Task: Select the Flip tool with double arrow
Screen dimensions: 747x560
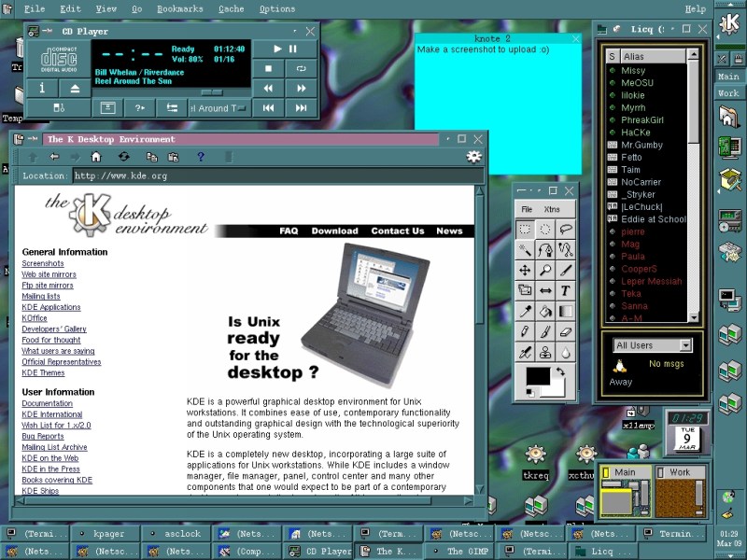Action: click(x=545, y=290)
